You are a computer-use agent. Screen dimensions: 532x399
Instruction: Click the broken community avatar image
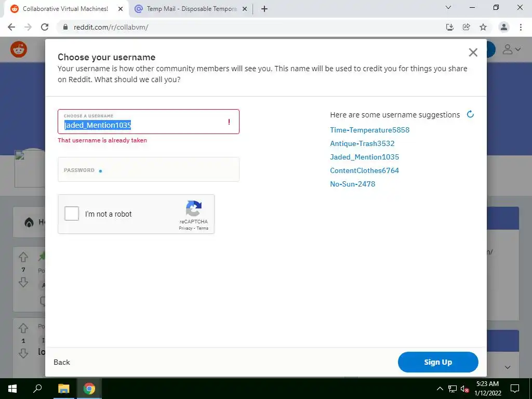click(30, 169)
